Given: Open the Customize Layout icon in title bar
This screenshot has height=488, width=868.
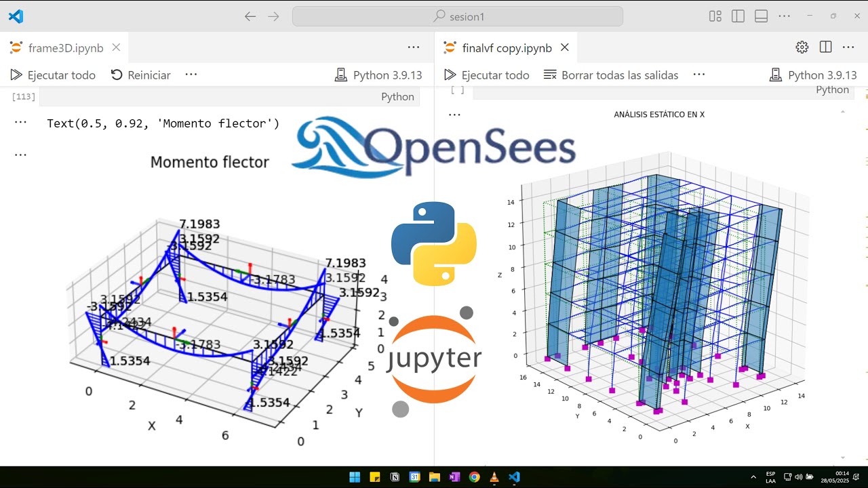Looking at the screenshot, I should pyautogui.click(x=715, y=16).
